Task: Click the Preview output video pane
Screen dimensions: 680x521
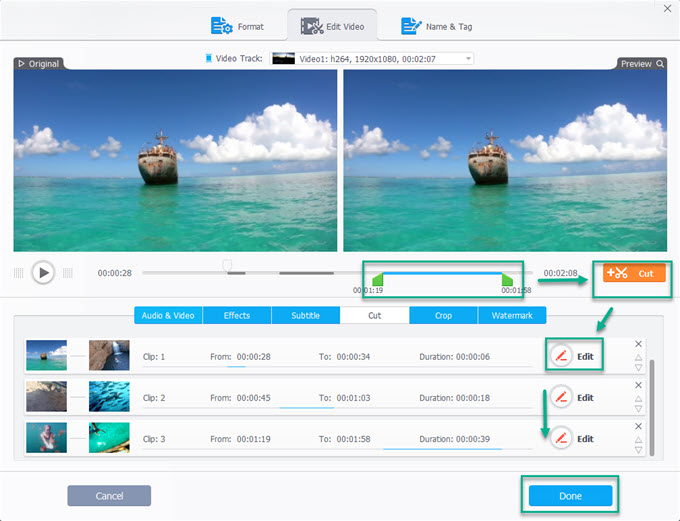Action: coord(505,161)
